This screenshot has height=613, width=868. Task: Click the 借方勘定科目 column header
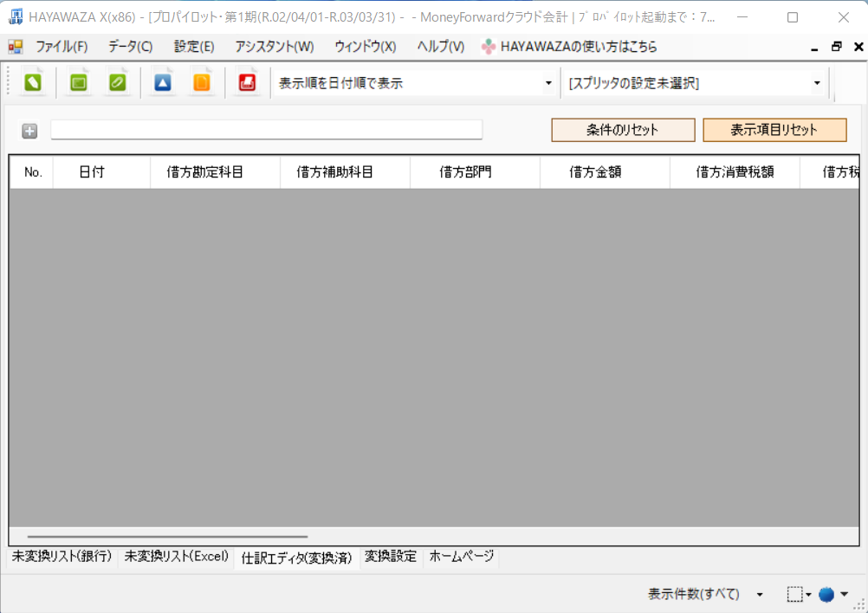click(216, 172)
